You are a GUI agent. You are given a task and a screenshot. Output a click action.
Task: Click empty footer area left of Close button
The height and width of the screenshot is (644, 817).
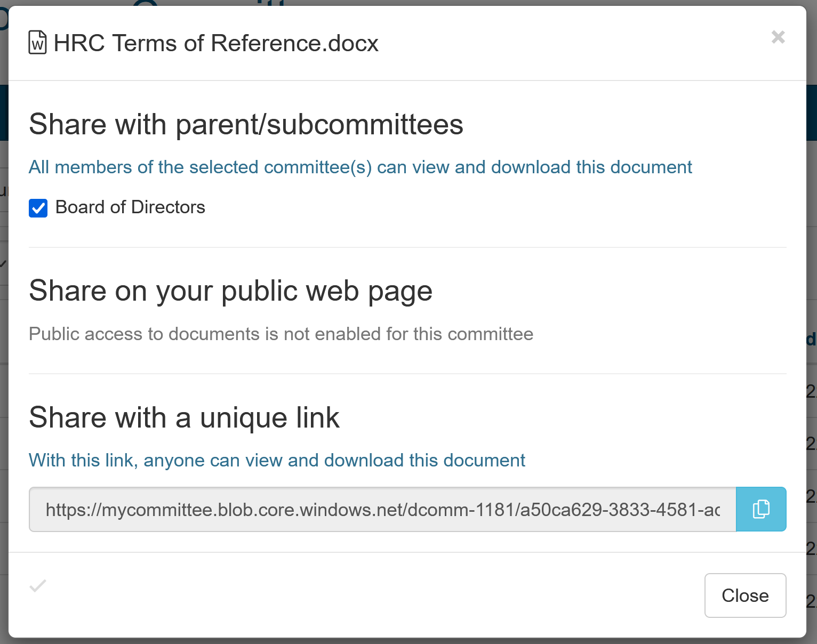point(373,595)
